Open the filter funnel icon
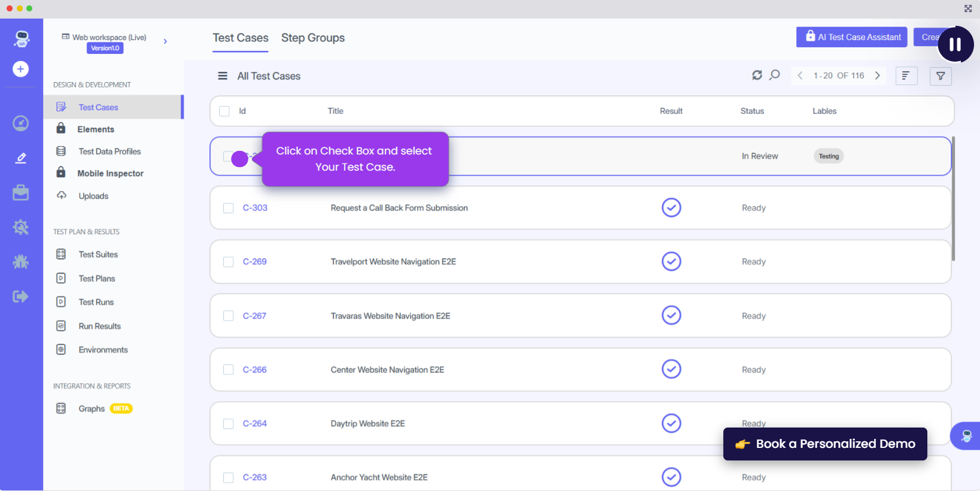 click(x=941, y=76)
